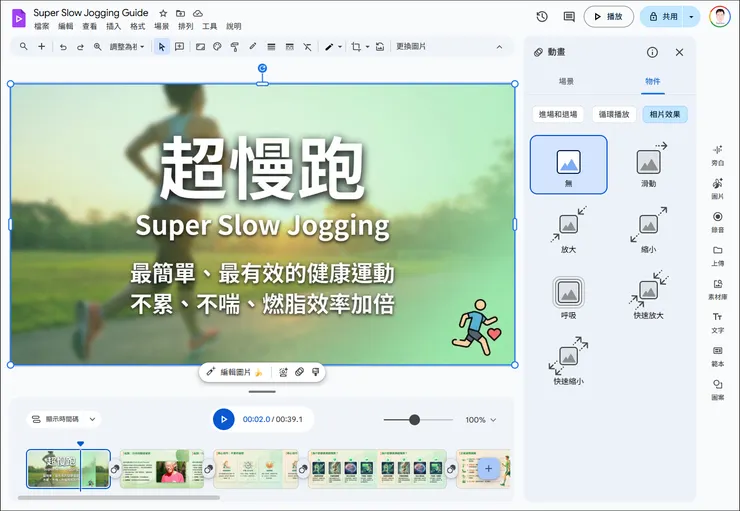Collapse the toolbar with the up chevron
This screenshot has width=740, height=511.
(499, 47)
